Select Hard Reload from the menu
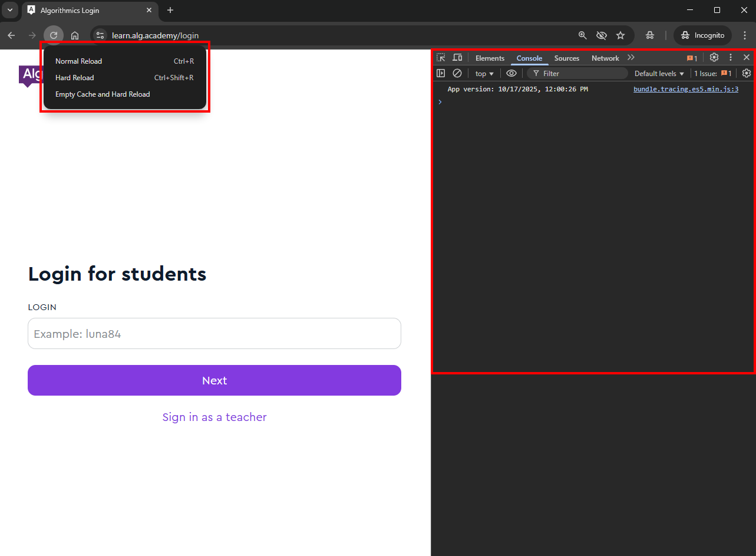 point(75,78)
